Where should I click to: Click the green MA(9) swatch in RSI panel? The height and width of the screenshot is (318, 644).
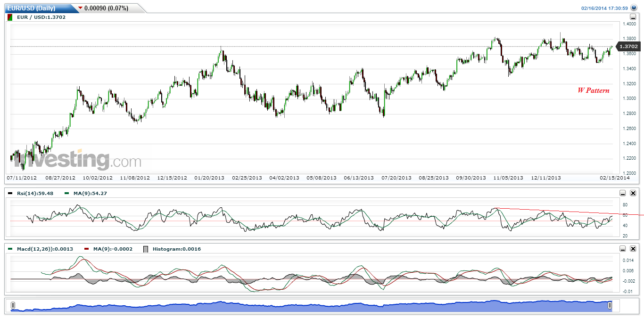point(67,193)
